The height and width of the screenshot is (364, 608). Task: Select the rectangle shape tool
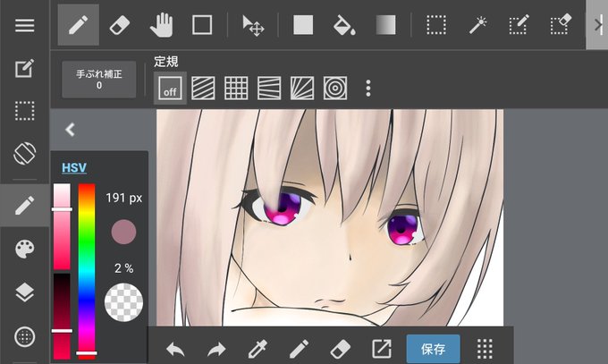(x=202, y=25)
